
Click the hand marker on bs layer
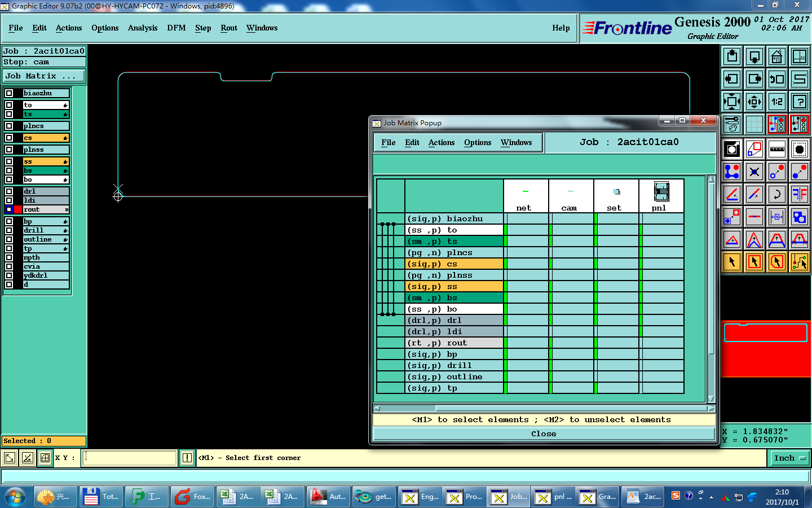click(65, 170)
